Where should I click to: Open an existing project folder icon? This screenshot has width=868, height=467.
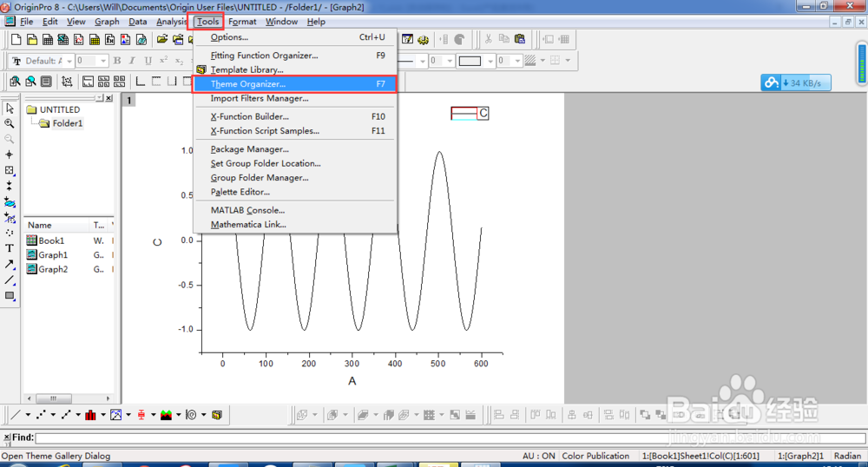[x=162, y=39]
